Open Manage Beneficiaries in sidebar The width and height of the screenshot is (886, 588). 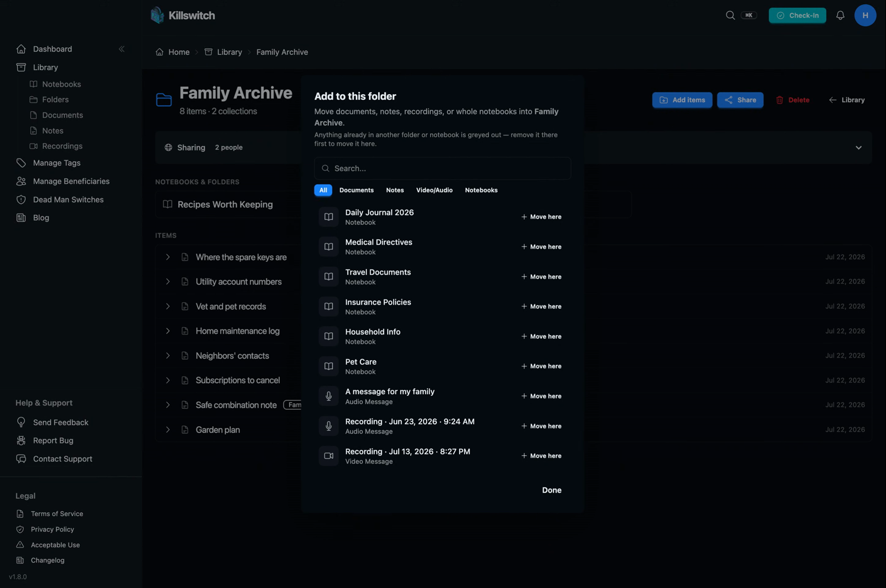[x=71, y=181]
